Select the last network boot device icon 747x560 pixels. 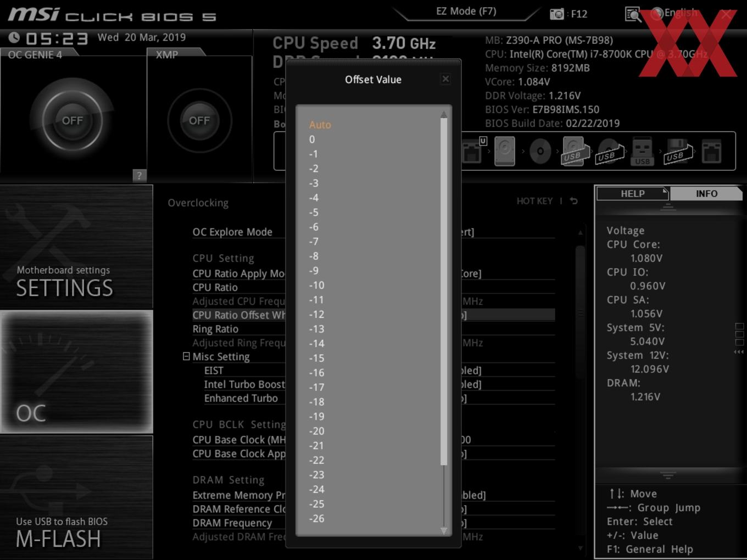point(711,151)
